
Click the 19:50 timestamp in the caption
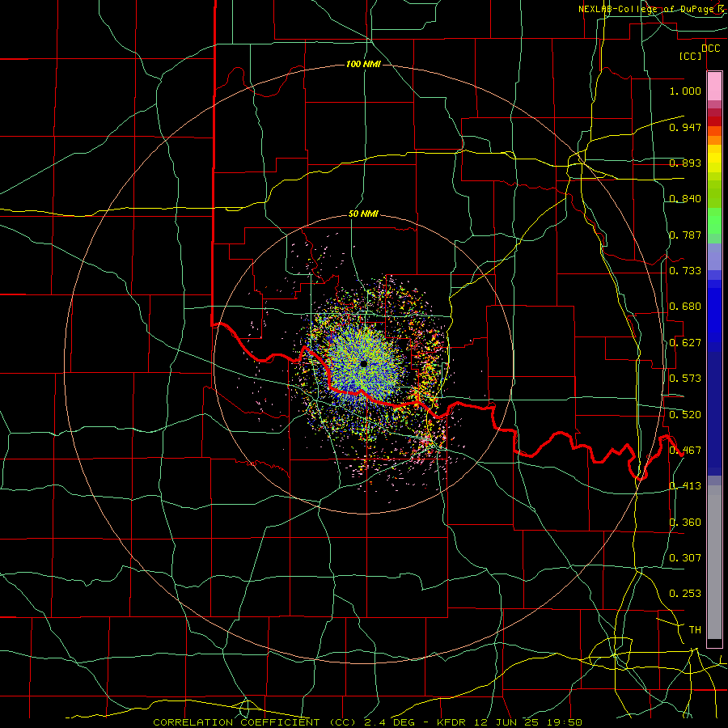coord(564,722)
